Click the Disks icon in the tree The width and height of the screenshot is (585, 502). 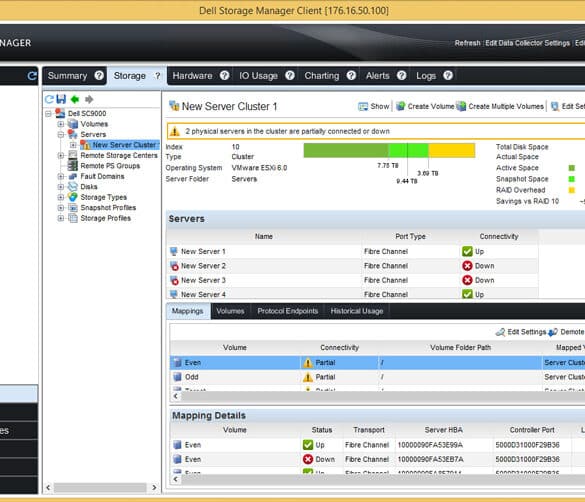(72, 186)
